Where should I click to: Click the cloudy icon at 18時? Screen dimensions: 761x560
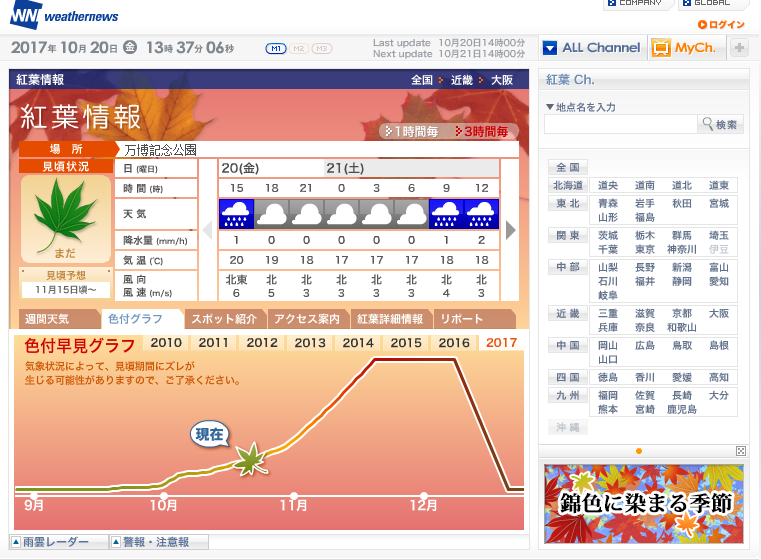click(271, 214)
